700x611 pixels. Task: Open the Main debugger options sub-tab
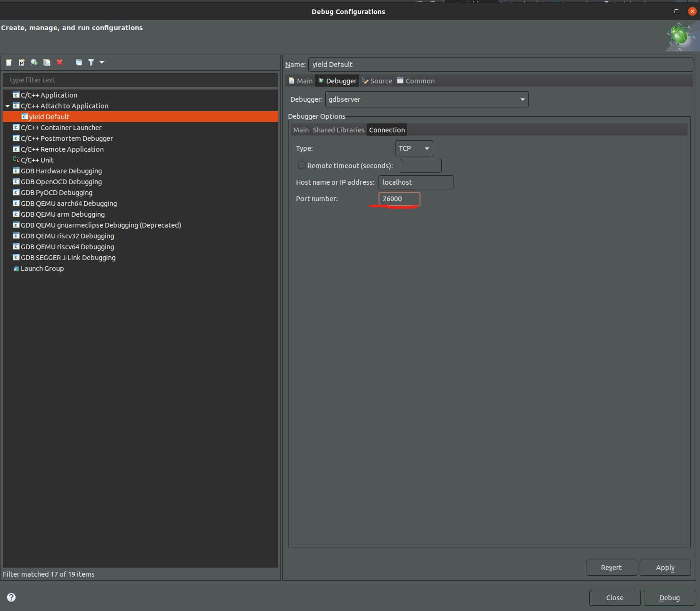(301, 130)
